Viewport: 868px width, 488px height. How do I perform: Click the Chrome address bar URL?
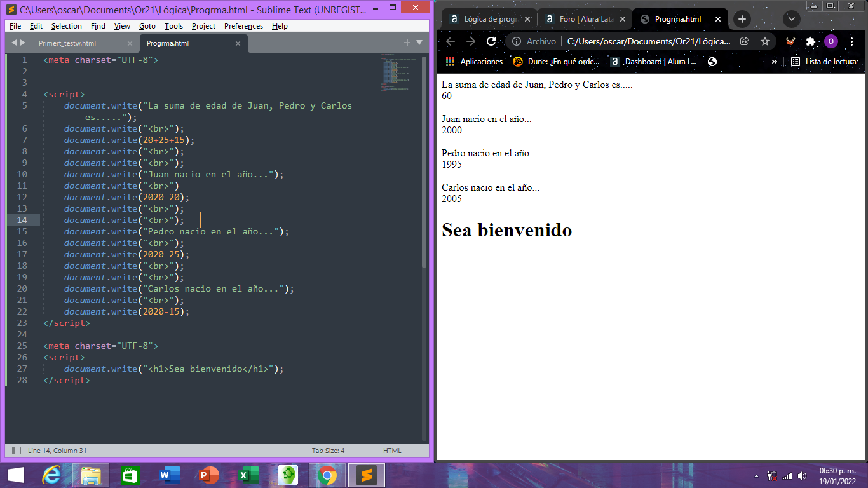pos(649,41)
